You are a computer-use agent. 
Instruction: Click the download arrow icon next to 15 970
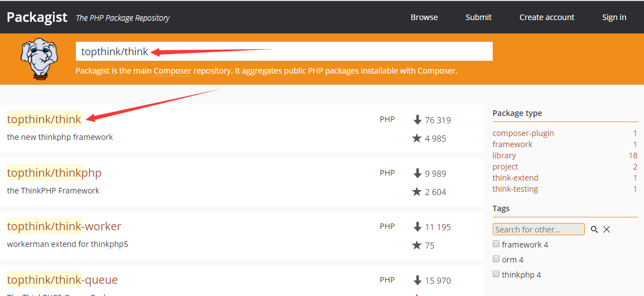pyautogui.click(x=417, y=280)
